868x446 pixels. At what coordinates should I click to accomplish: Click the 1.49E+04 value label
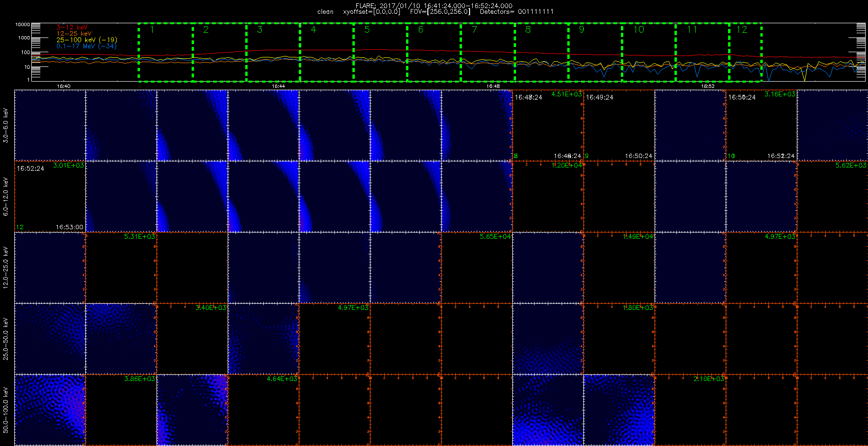pyautogui.click(x=637, y=236)
